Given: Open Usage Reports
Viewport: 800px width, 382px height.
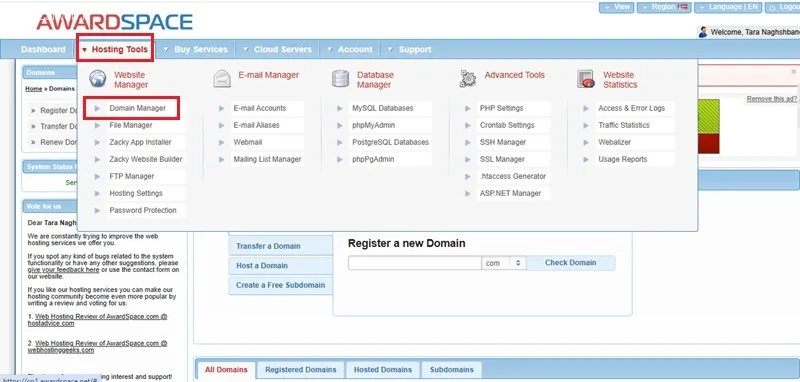Looking at the screenshot, I should 622,159.
